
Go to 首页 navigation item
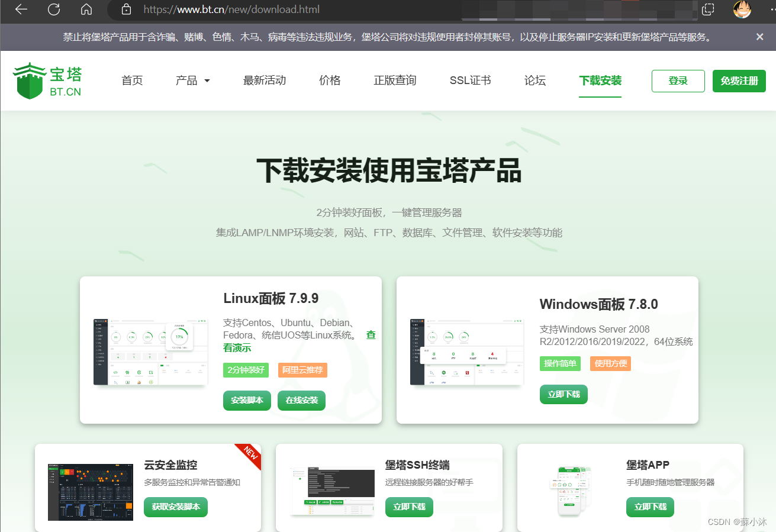[132, 80]
